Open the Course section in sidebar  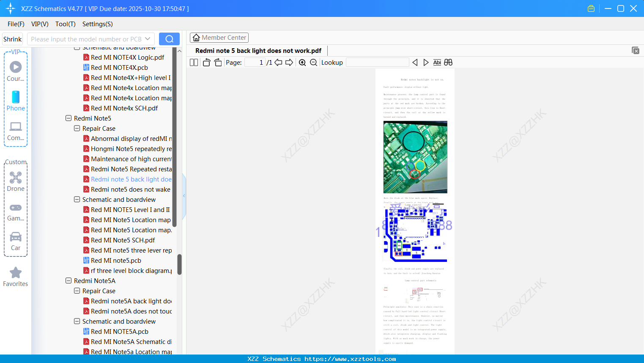pyautogui.click(x=16, y=71)
